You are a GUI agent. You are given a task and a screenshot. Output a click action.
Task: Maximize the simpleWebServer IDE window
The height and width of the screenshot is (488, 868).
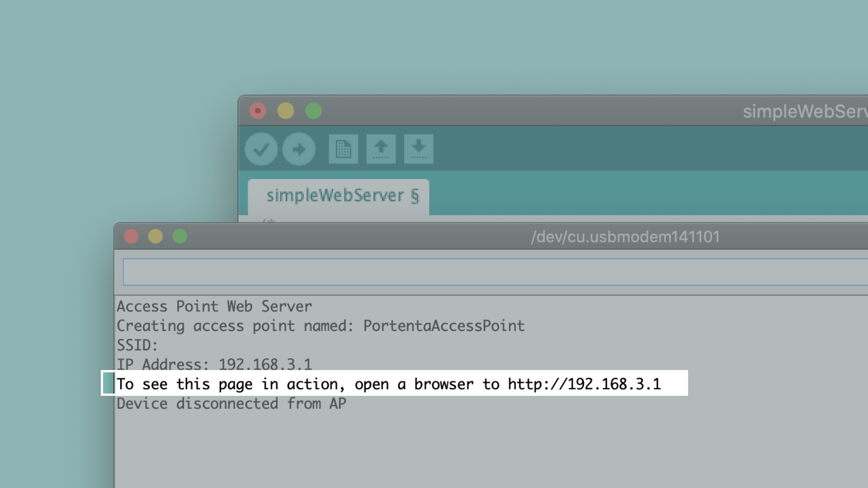(x=313, y=111)
